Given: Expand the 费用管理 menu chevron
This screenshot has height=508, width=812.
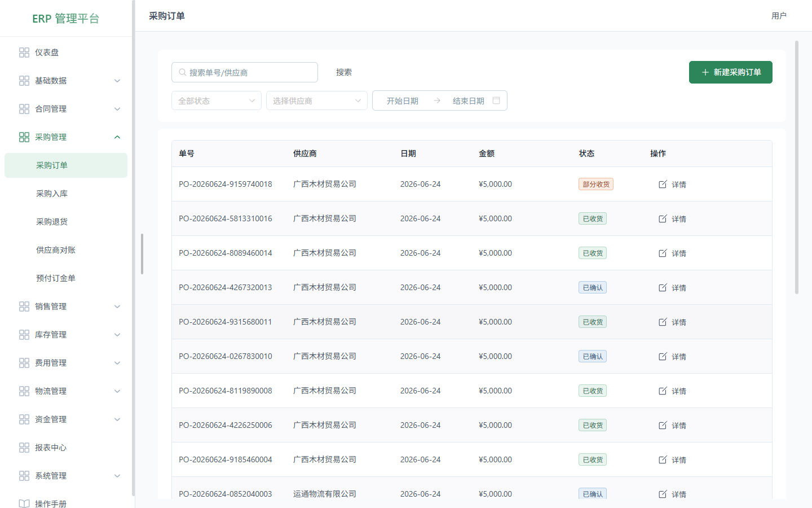Looking at the screenshot, I should click(117, 363).
